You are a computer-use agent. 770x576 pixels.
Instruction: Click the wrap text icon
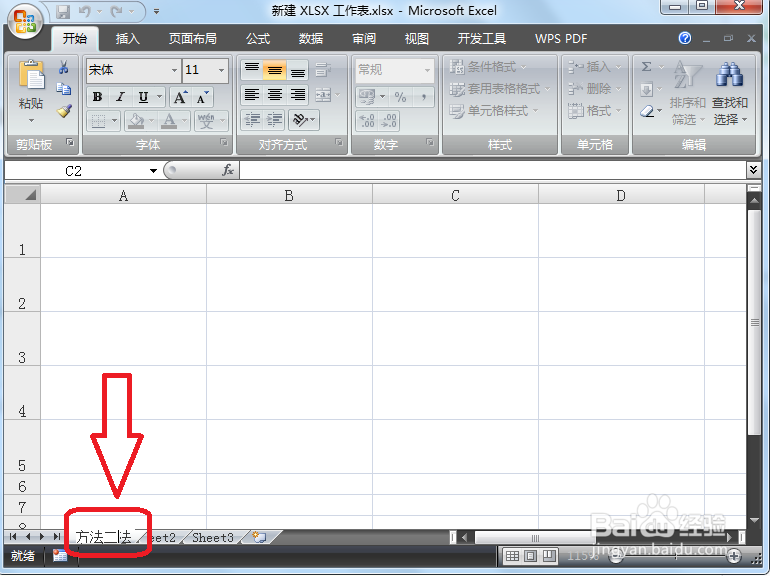coord(323,70)
